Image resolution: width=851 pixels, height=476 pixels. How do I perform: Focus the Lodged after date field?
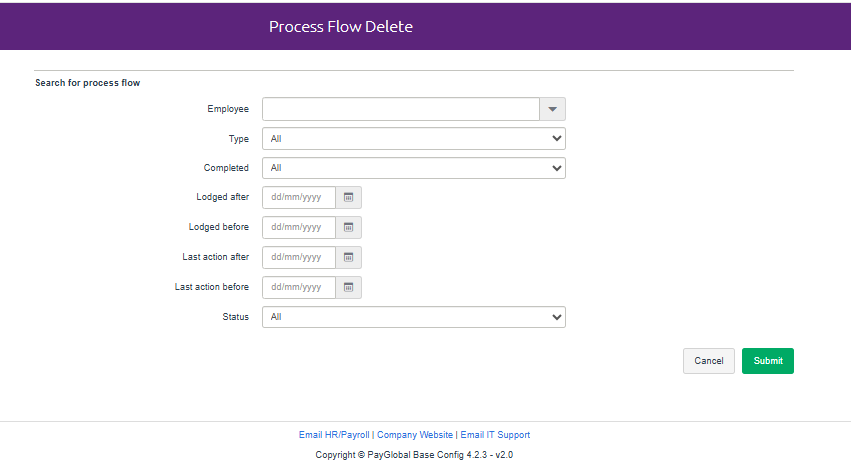[298, 198]
